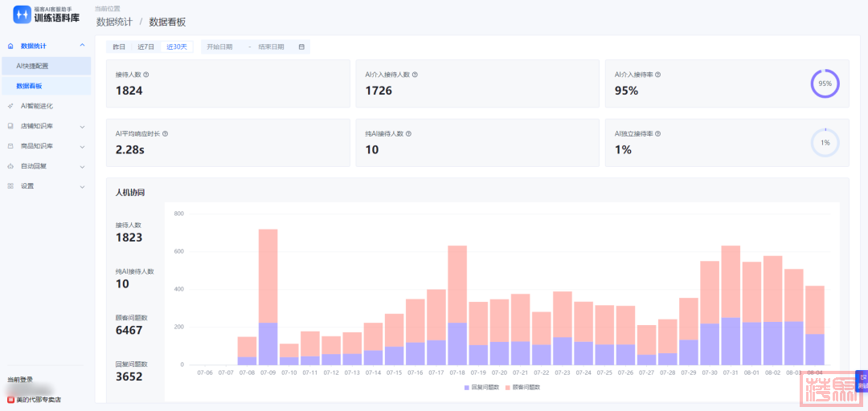868x411 pixels.
Task: Click help icon beside 纯AI接待人数
Action: [x=408, y=134]
